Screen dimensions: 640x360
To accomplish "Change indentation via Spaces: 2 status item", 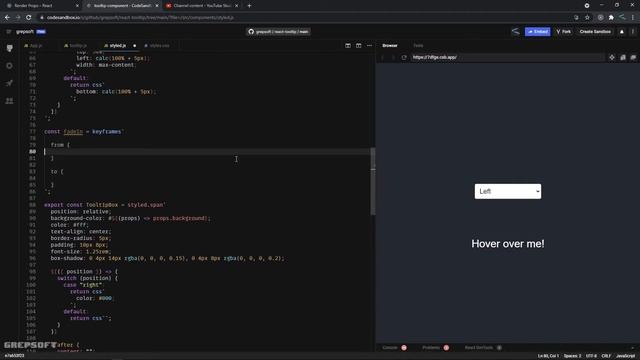I will pos(572,356).
